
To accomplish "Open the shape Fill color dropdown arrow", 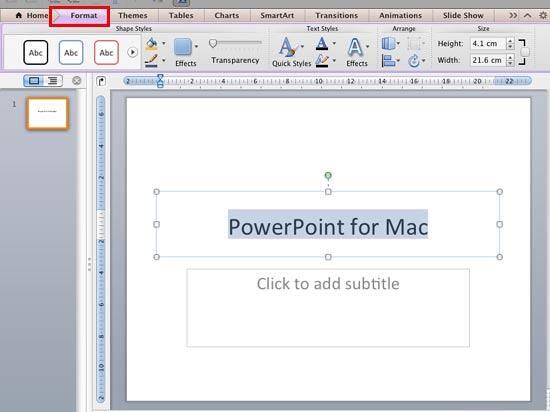I will 164,43.
